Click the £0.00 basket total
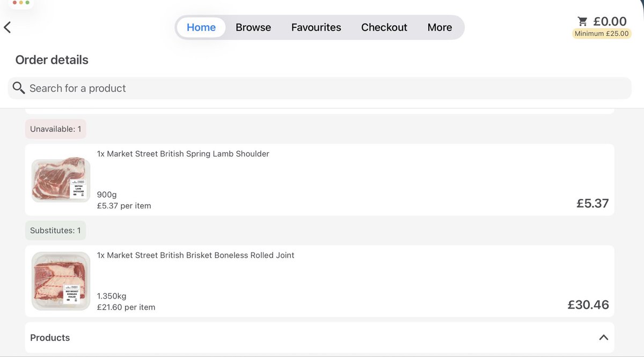Viewport: 644px width, 357px height. (x=610, y=21)
